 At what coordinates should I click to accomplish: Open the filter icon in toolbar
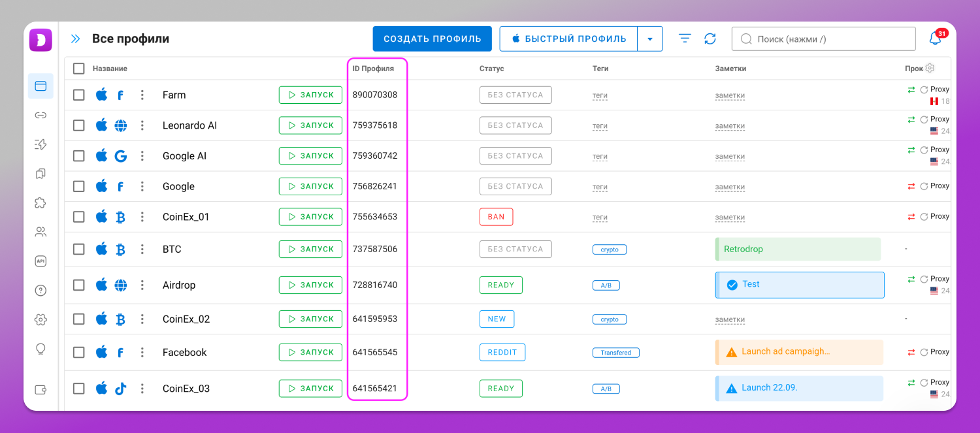point(685,39)
